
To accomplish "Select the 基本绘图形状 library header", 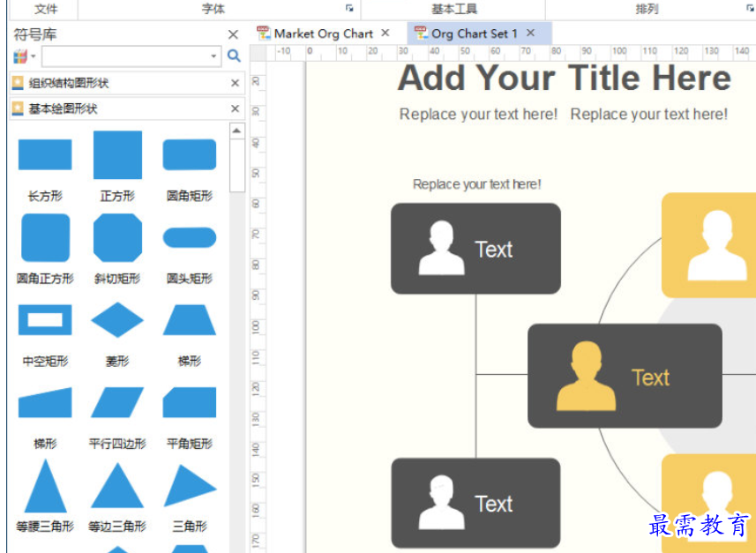I will 127,108.
